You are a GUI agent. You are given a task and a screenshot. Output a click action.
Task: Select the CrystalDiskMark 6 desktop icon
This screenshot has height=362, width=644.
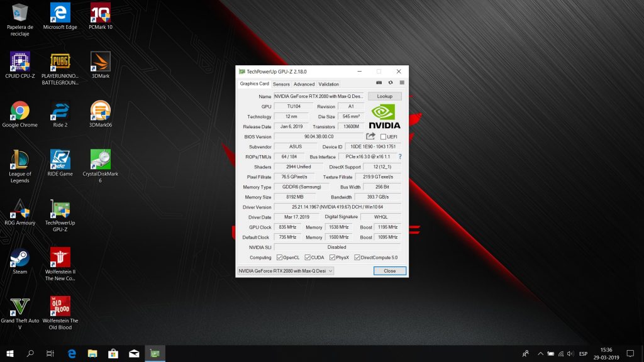(x=101, y=159)
